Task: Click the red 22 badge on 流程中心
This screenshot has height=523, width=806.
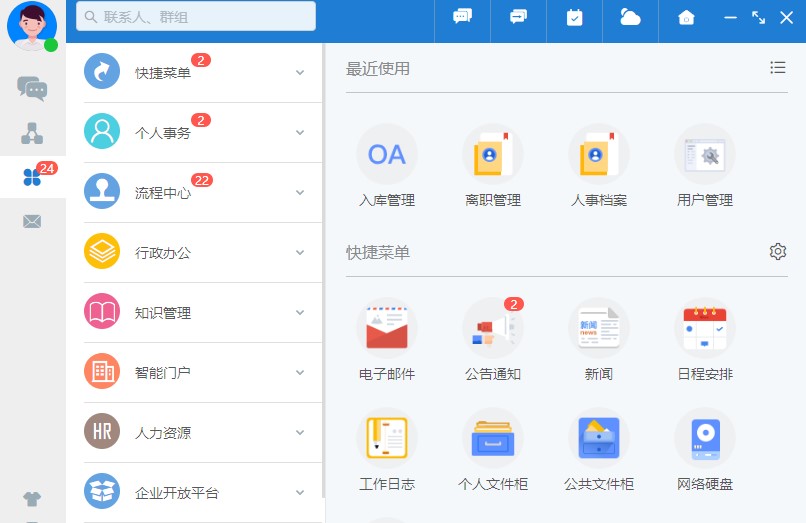Action: tap(202, 180)
